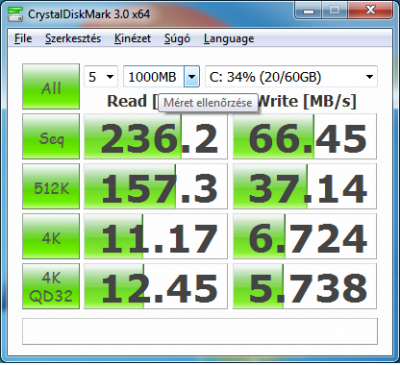Open the Szerkesztés menu
The image size is (400, 365).
(x=73, y=38)
